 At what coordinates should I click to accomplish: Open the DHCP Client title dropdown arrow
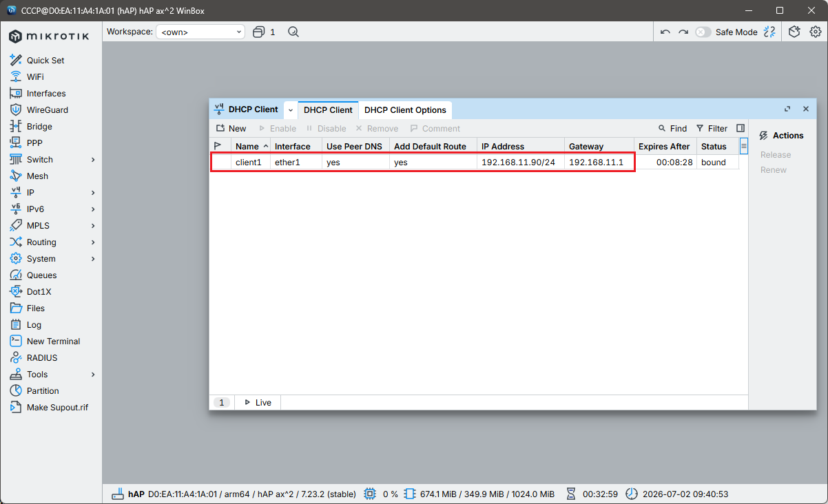click(x=291, y=109)
